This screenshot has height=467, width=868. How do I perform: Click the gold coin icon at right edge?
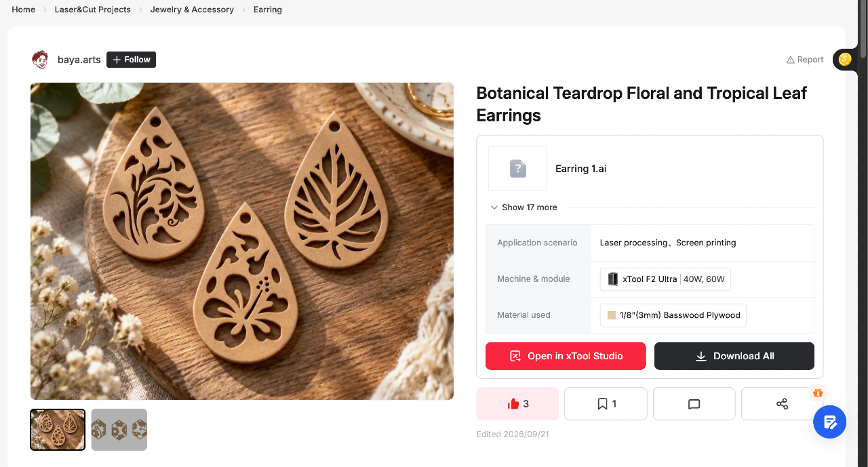[844, 60]
